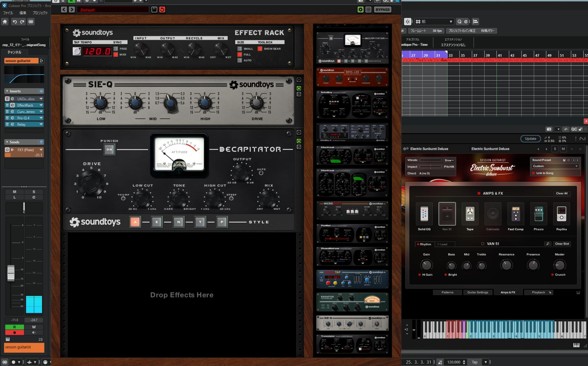The image size is (588, 366).
Task: Adjust the Impact slider
Action: (x=430, y=167)
